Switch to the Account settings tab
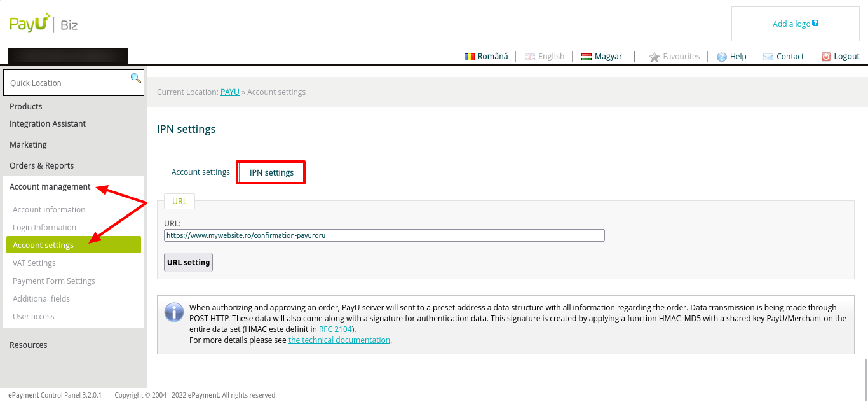 coord(200,172)
